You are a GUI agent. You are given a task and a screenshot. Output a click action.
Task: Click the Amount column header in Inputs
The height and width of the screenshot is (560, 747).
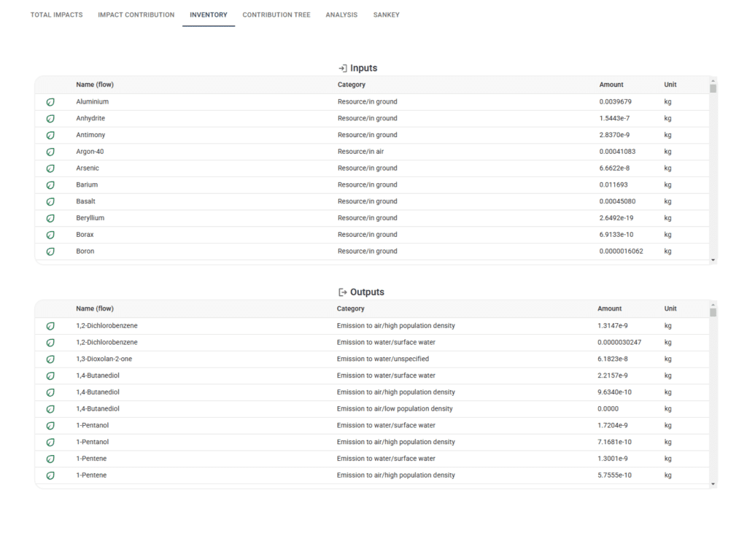click(x=611, y=85)
